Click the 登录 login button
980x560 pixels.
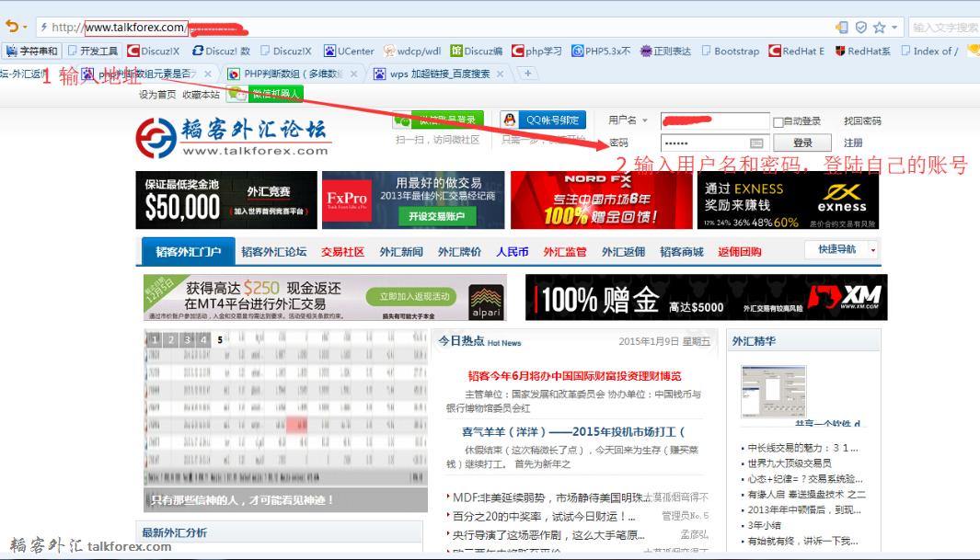pos(802,143)
